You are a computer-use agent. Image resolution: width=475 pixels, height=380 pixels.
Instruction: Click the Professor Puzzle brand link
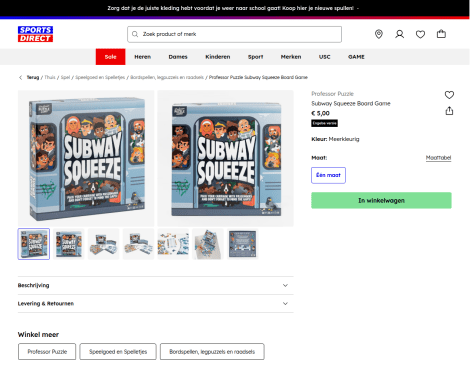(x=332, y=94)
